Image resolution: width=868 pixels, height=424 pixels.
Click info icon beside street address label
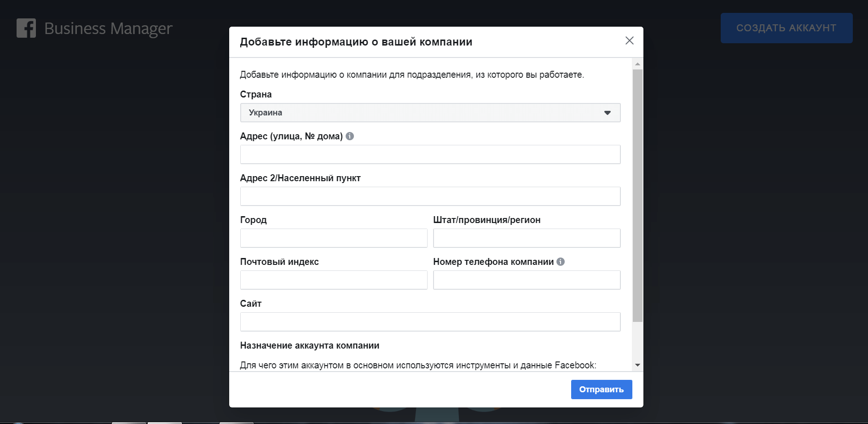(x=350, y=136)
